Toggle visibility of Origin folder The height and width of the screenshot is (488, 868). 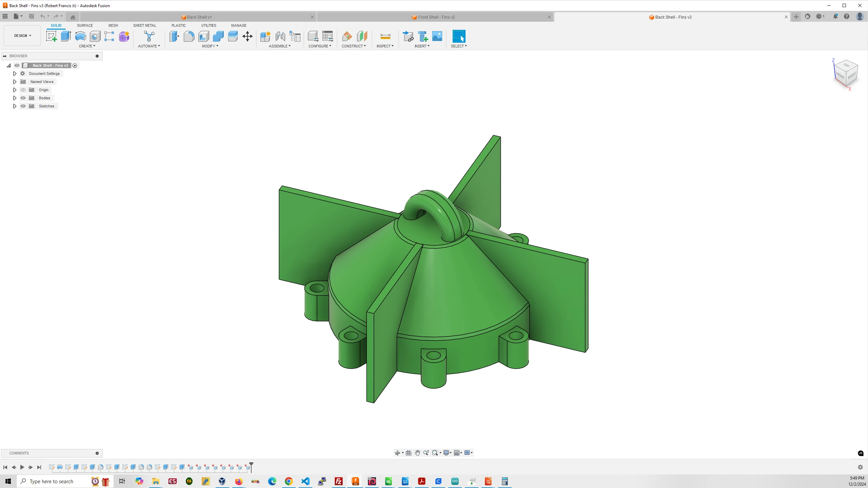(23, 89)
